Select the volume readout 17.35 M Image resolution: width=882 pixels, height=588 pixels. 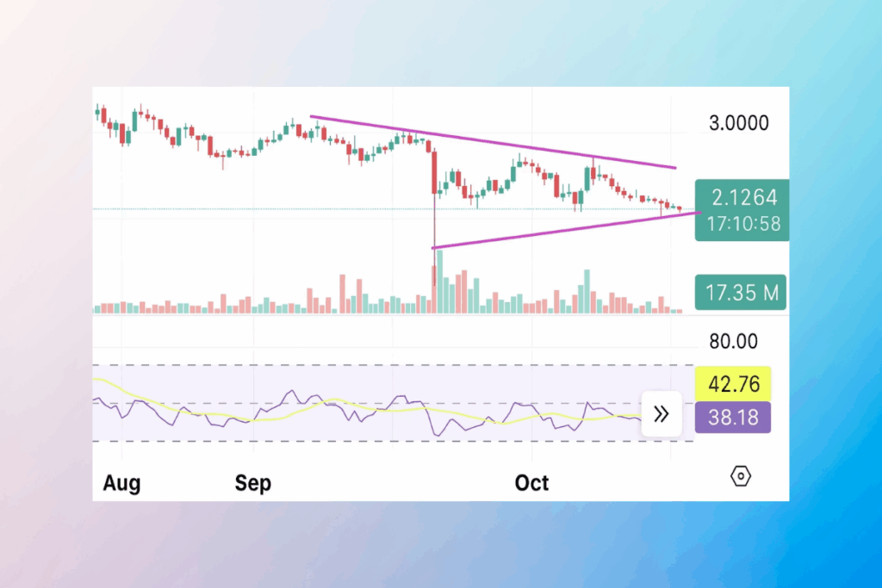click(x=740, y=292)
